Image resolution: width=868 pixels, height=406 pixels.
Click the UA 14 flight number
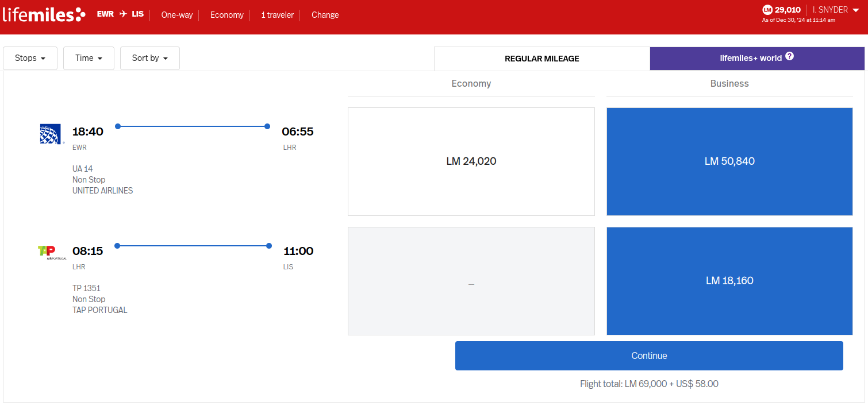83,169
